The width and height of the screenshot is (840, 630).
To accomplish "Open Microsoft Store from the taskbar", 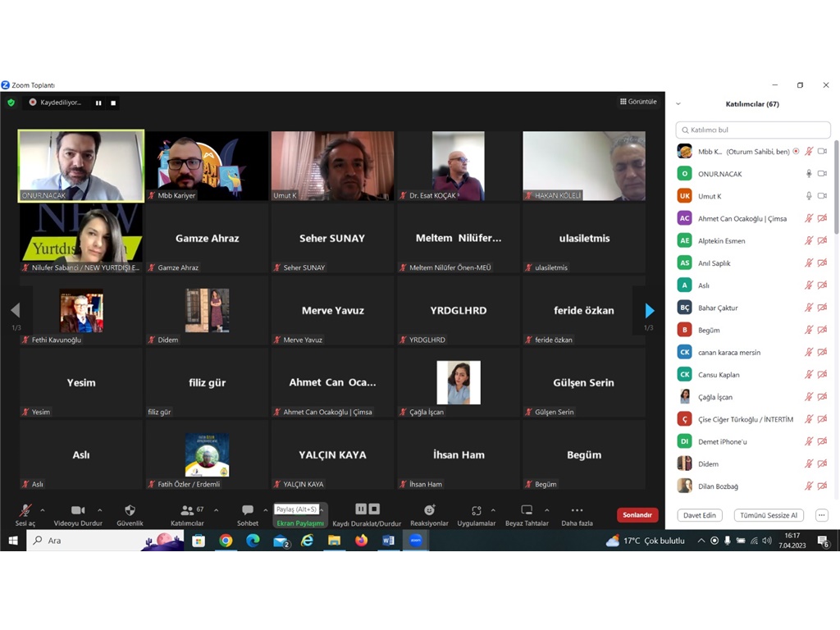I will tap(199, 541).
